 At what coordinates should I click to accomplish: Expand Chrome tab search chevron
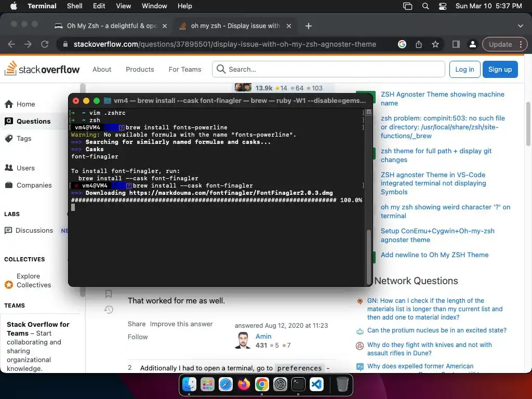521,26
